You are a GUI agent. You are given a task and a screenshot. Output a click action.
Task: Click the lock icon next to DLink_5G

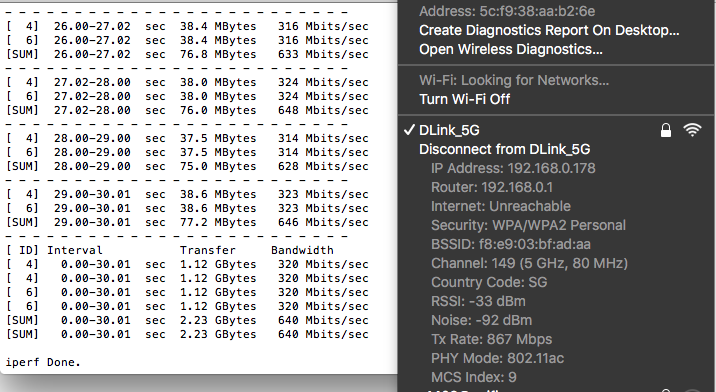(x=666, y=130)
